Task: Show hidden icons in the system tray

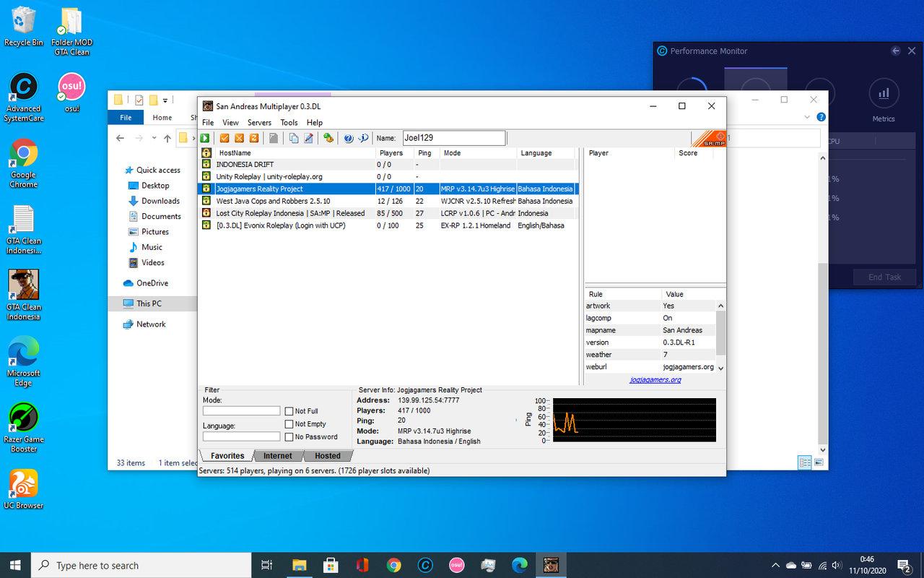Action: (x=775, y=565)
